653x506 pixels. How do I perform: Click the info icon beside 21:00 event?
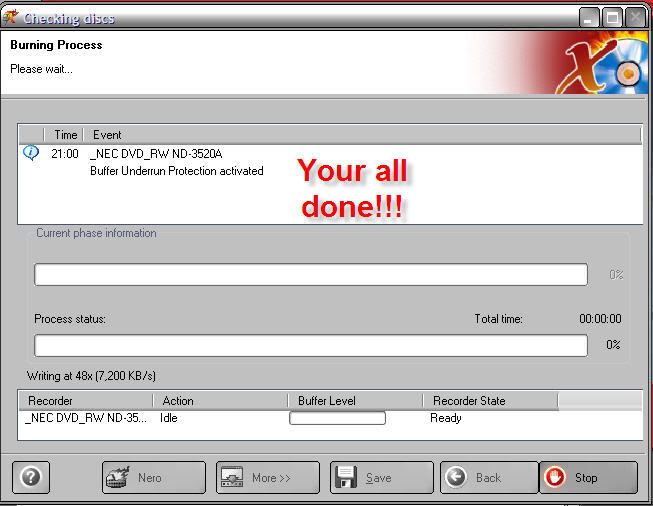pyautogui.click(x=31, y=153)
